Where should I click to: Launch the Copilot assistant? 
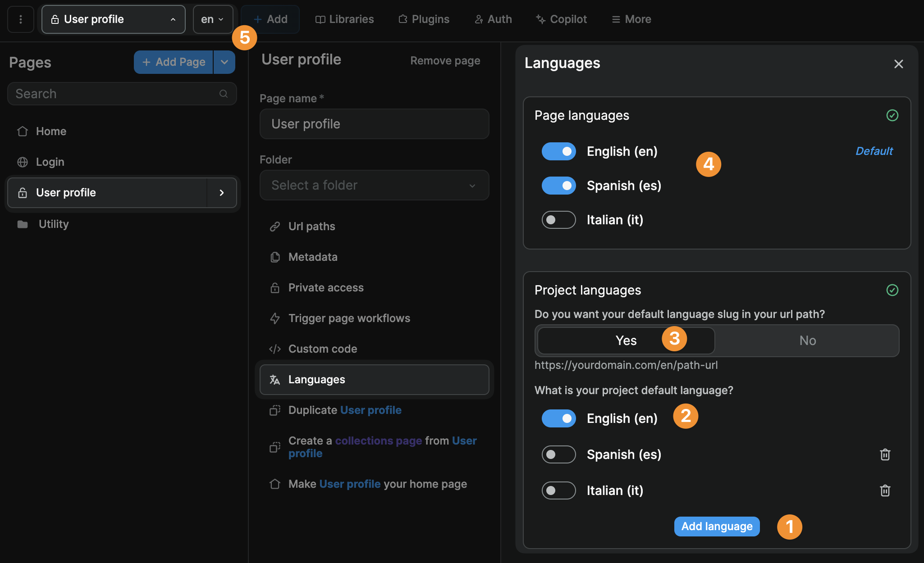[561, 19]
